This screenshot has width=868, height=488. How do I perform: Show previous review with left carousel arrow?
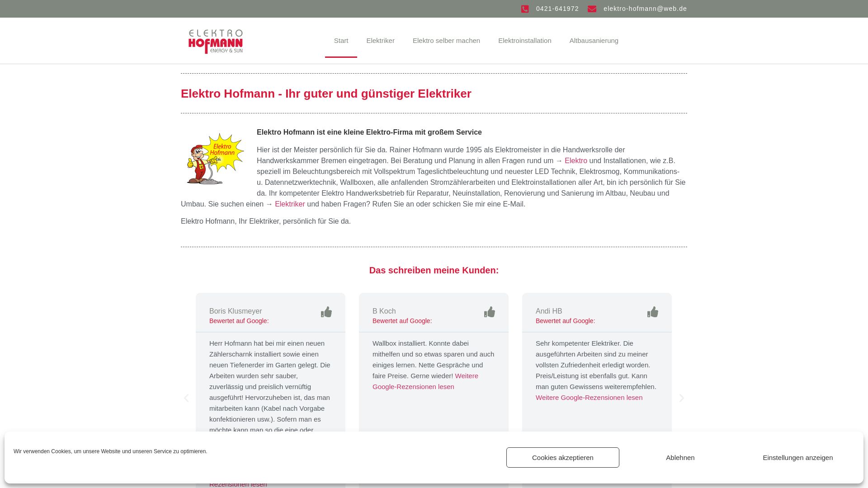coord(186,398)
